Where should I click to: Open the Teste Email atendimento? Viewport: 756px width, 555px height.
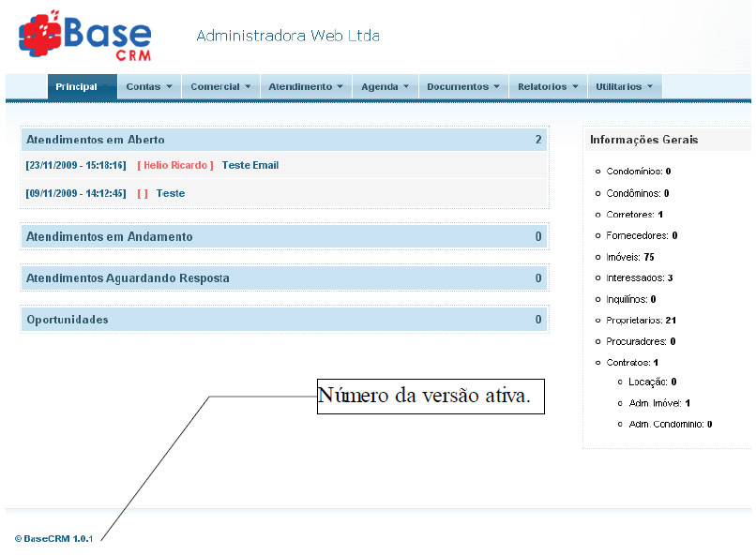pyautogui.click(x=249, y=165)
